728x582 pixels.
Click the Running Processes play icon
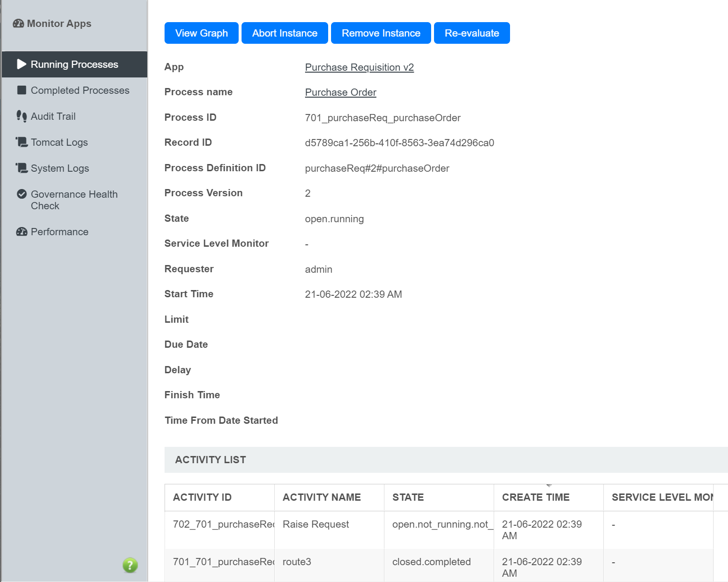[x=22, y=64]
